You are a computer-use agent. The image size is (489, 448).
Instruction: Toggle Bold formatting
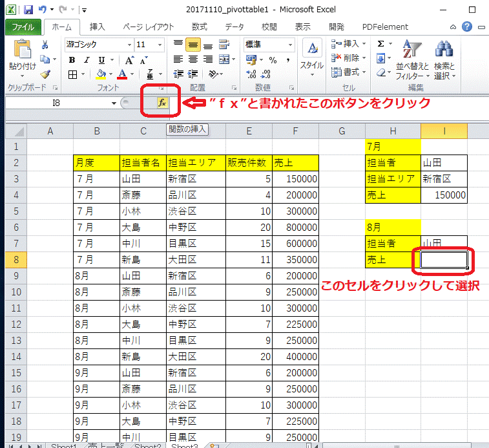click(72, 59)
